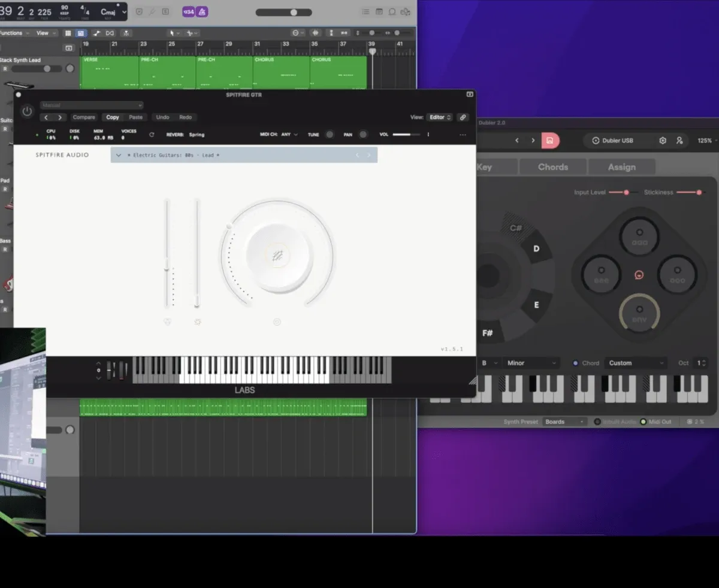The height and width of the screenshot is (588, 719).
Task: Click the small icon beneath the big dial
Action: (277, 322)
